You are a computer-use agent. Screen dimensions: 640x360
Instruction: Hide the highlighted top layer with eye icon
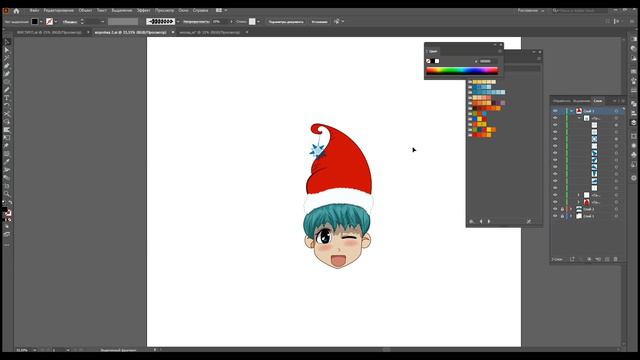click(x=555, y=111)
